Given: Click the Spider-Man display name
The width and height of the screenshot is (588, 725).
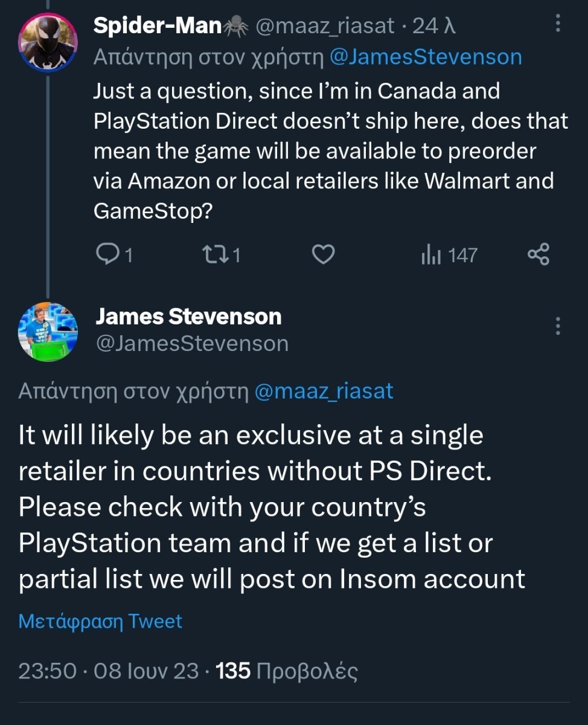Looking at the screenshot, I should tap(157, 25).
